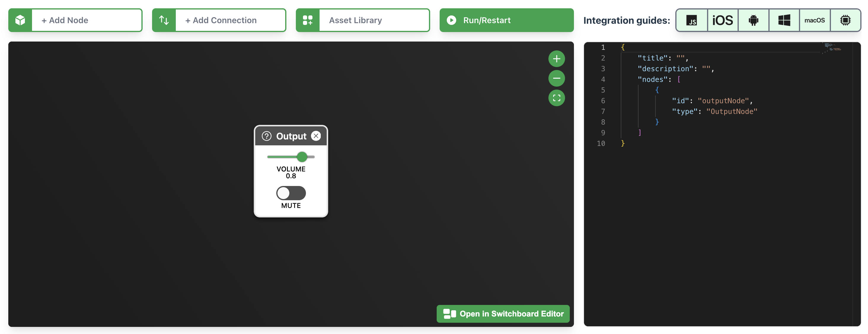The height and width of the screenshot is (334, 868).
Task: Click the Asset Library icon
Action: pos(308,19)
